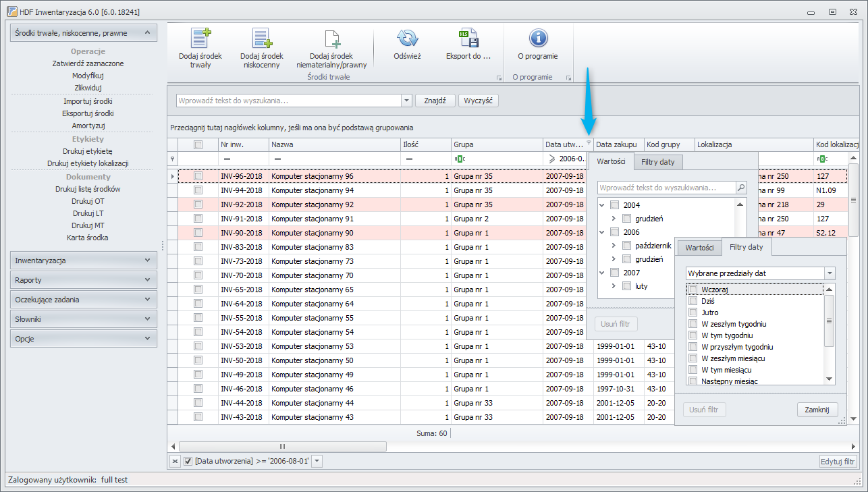The image size is (868, 492).
Task: Expand the Słowniki sidebar section
Action: [84, 319]
